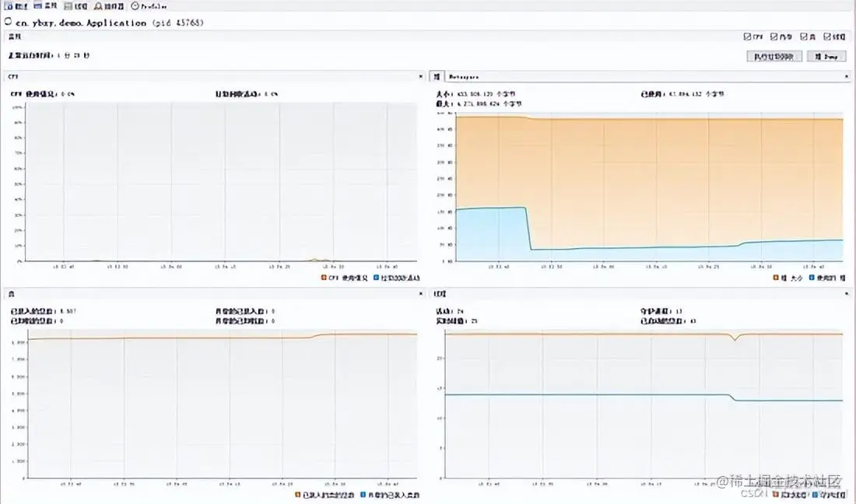Viewport: 856px width, 504px height.
Task: Select the Monitor tab
Action: point(45,5)
